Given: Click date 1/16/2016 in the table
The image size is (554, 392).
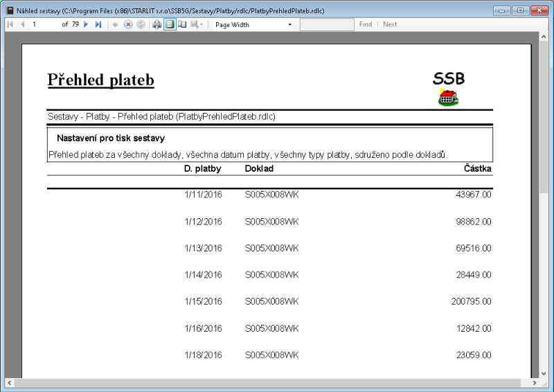Looking at the screenshot, I should coord(203,328).
